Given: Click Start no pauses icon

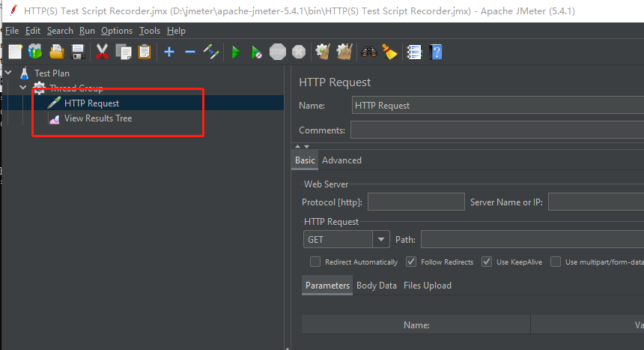Looking at the screenshot, I should (256, 52).
